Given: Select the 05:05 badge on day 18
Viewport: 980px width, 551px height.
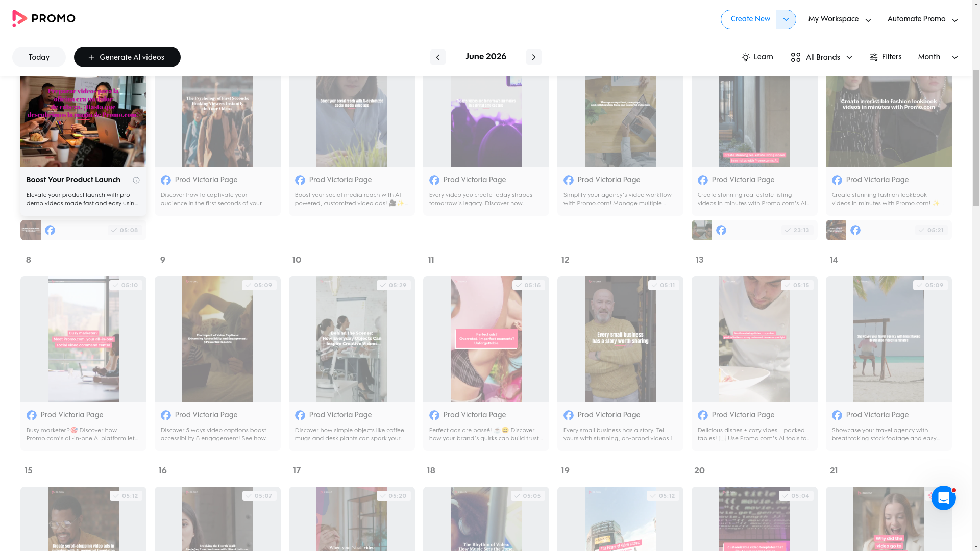Looking at the screenshot, I should tap(528, 496).
